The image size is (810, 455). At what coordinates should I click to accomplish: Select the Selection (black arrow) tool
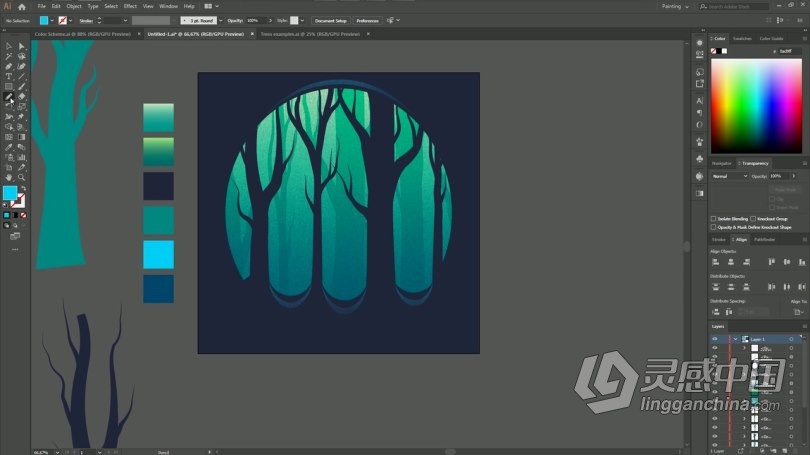click(9, 46)
